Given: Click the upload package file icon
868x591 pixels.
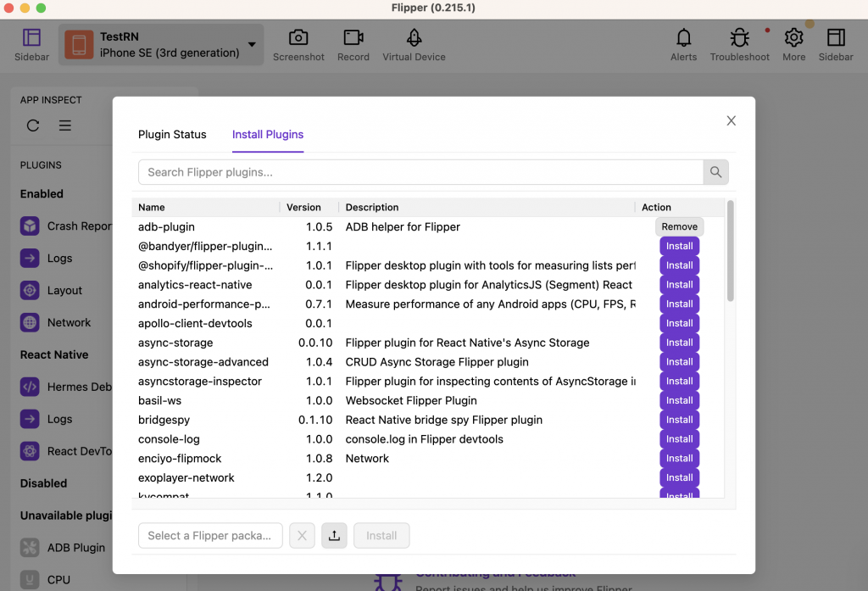Looking at the screenshot, I should pos(334,536).
